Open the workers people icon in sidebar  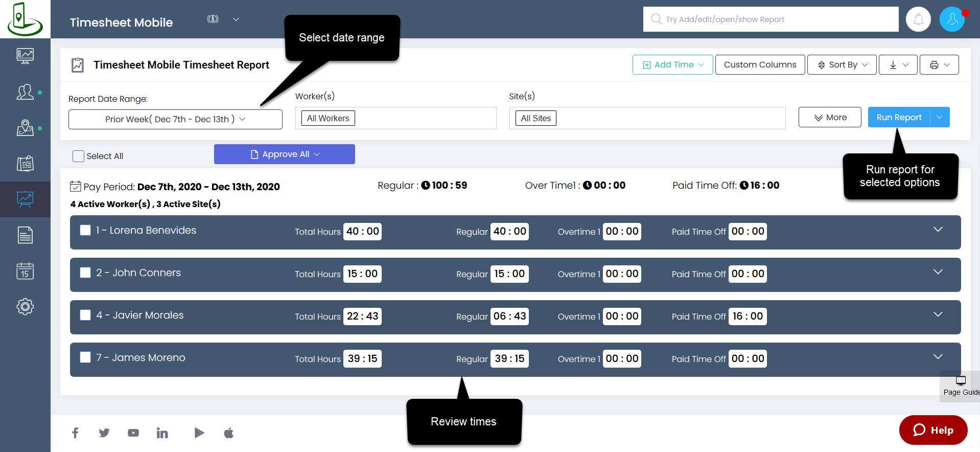click(x=25, y=92)
